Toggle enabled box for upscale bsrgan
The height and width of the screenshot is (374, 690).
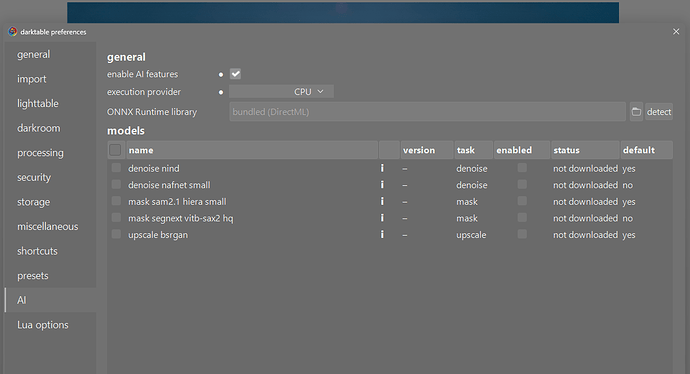click(x=522, y=234)
